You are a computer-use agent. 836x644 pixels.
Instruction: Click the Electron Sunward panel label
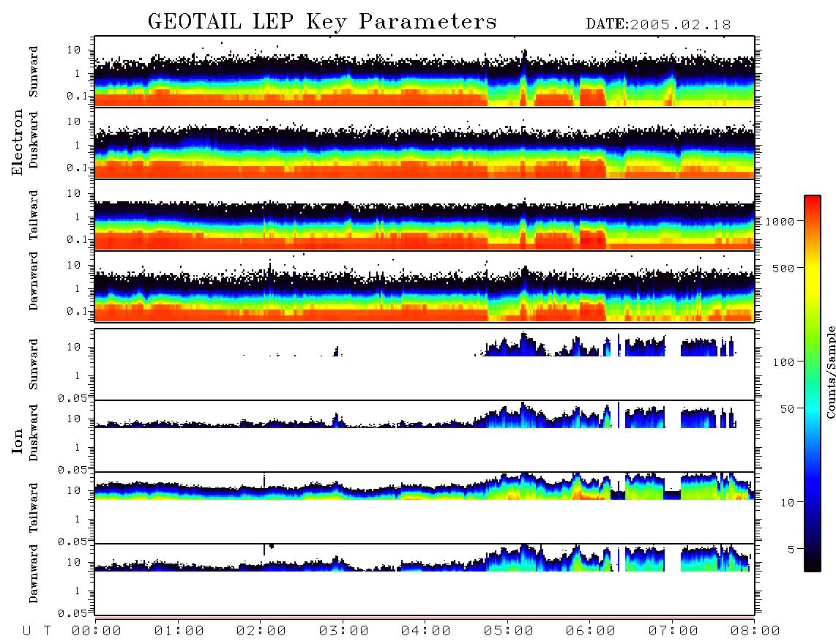(x=34, y=72)
